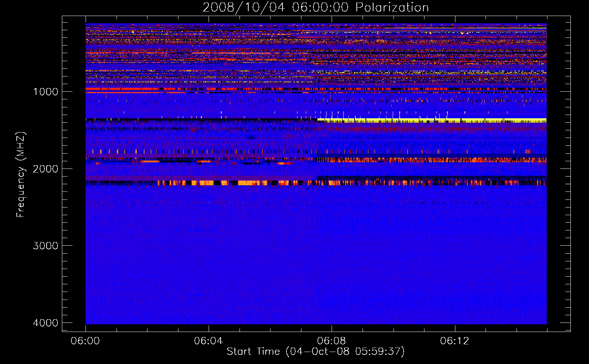Click the 'Frequency (MHZ)' axis label

pyautogui.click(x=21, y=175)
